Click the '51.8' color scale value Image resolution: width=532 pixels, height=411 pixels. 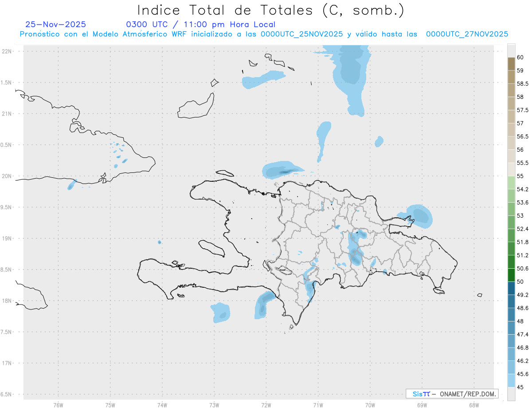pyautogui.click(x=522, y=242)
